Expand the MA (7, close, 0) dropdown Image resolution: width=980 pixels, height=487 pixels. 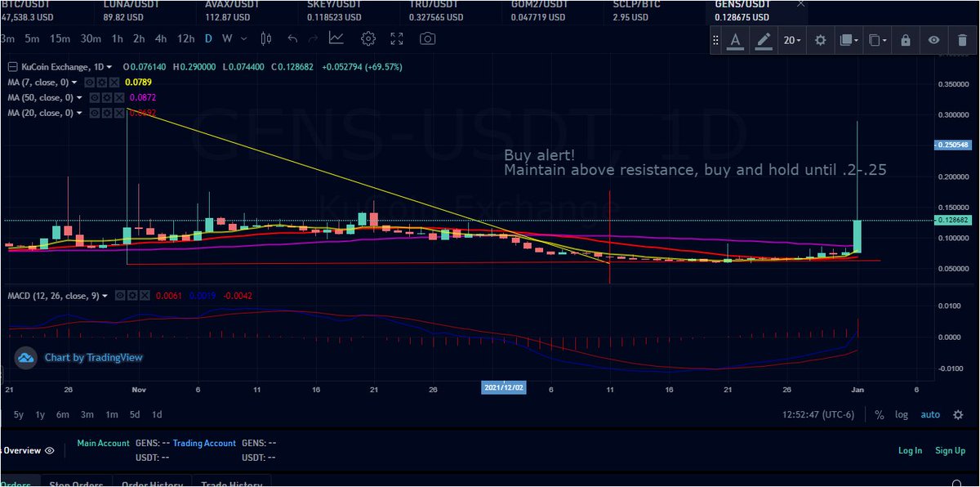point(75,83)
